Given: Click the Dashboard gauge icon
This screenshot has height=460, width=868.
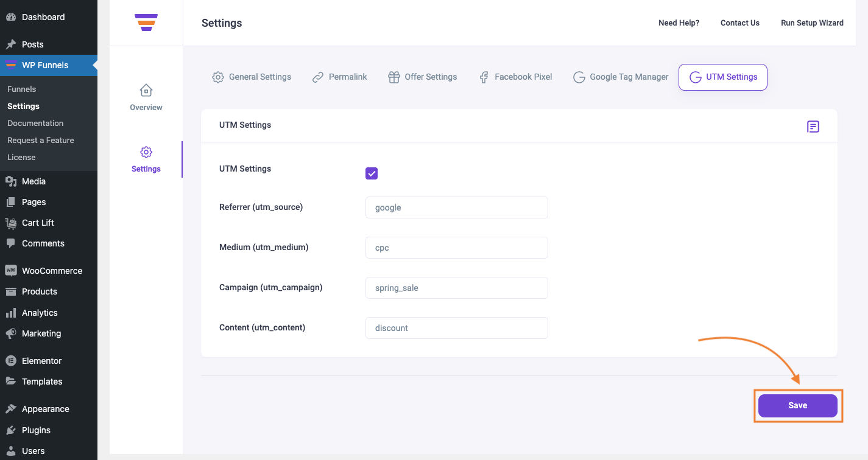Looking at the screenshot, I should [11, 17].
